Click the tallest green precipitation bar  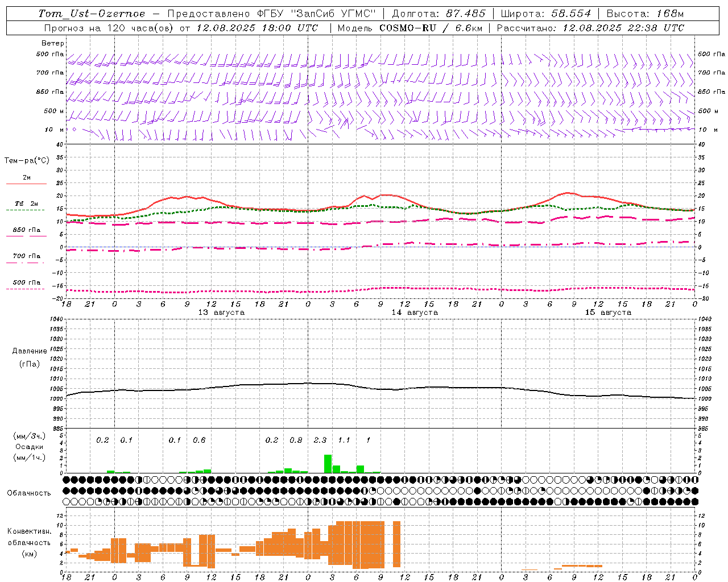pyautogui.click(x=328, y=464)
